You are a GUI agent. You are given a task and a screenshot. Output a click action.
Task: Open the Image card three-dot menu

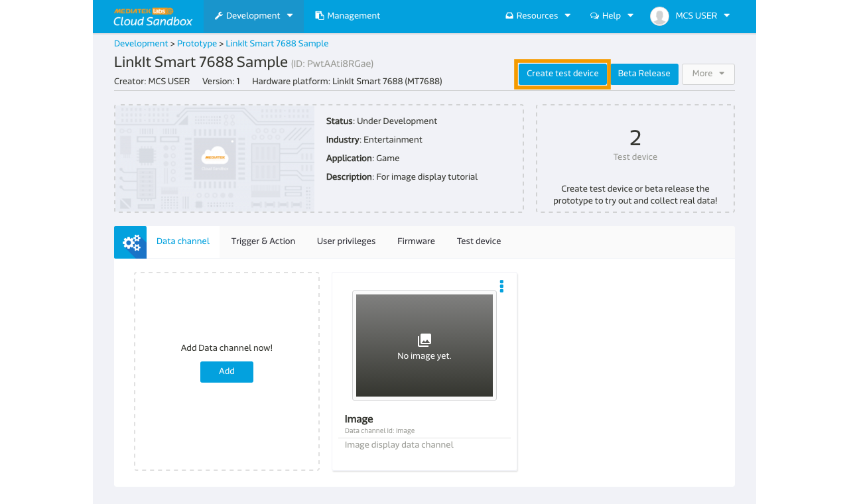tap(501, 286)
